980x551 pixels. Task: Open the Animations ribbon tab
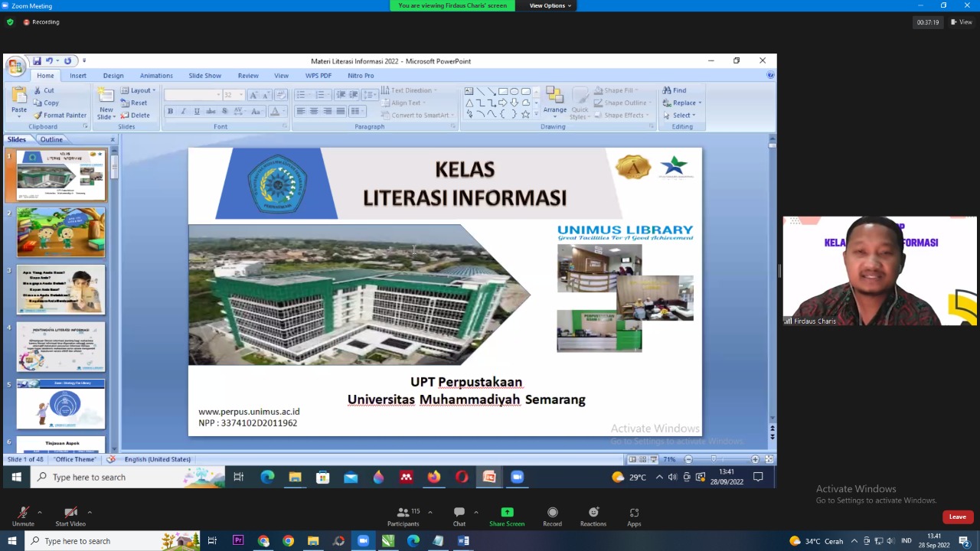(x=156, y=76)
